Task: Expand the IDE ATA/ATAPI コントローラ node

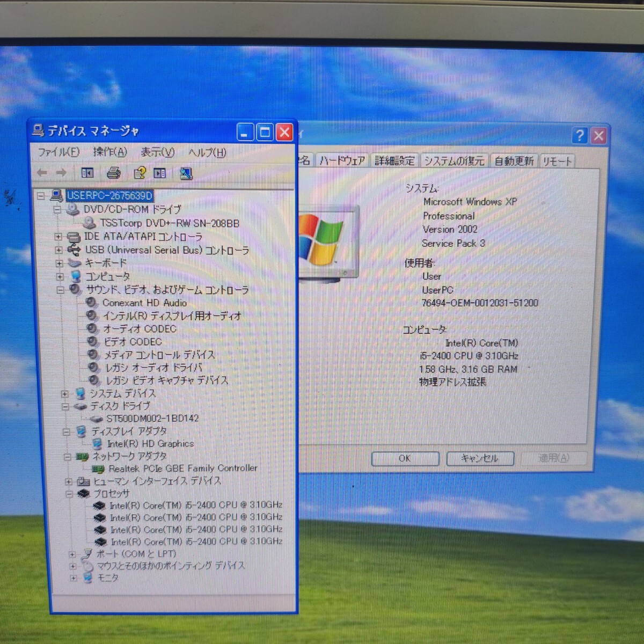Action: (58, 237)
